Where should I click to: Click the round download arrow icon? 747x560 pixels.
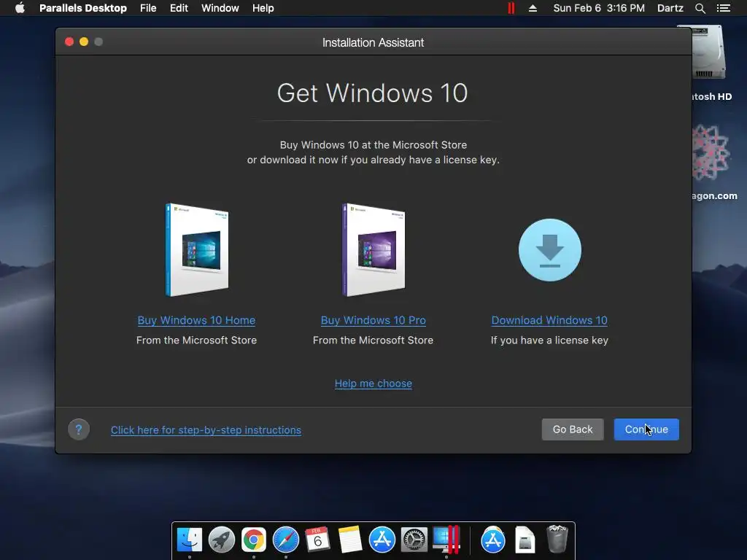550,250
